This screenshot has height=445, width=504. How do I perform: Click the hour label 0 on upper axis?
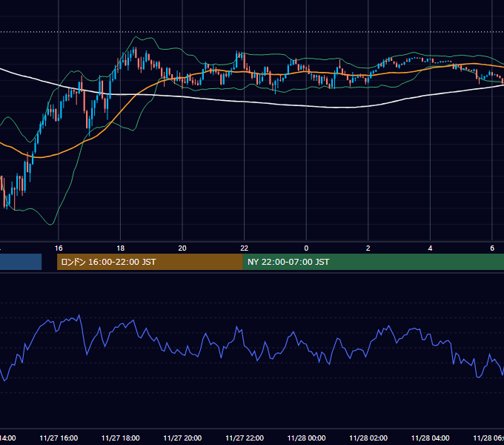306,248
